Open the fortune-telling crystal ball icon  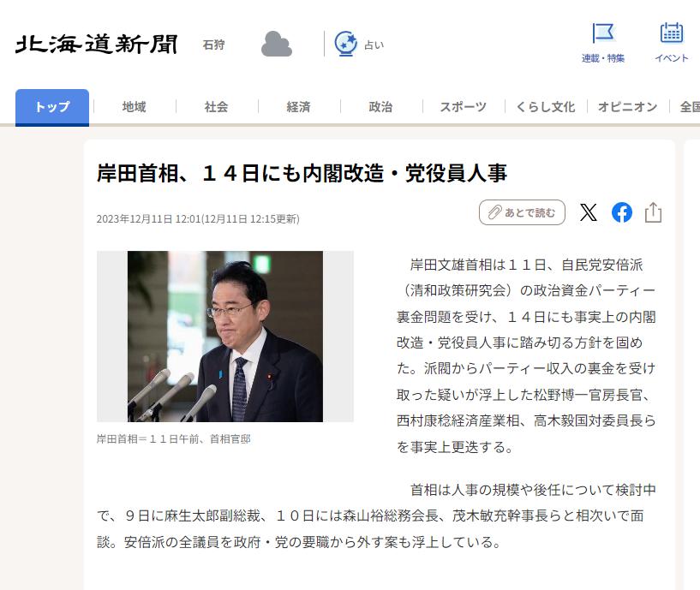coord(346,44)
